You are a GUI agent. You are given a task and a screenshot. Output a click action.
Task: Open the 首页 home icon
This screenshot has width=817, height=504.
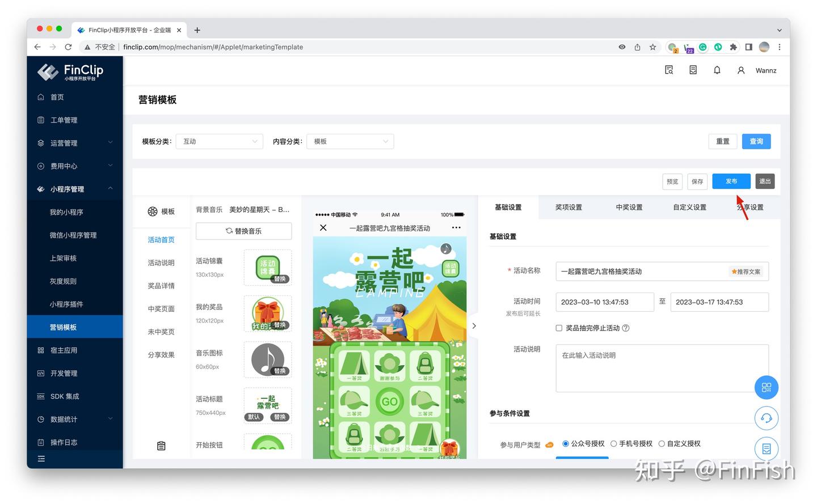(41, 97)
